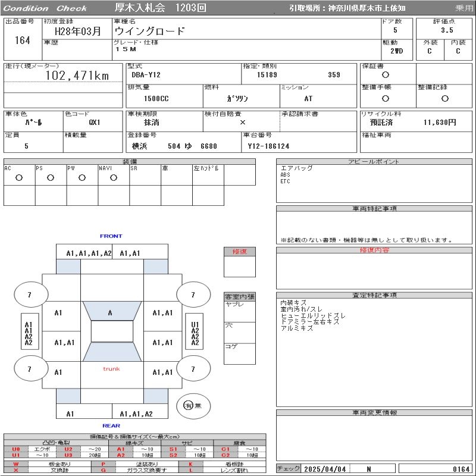Click the NAVI equipment circle
The image size is (476, 476).
114,178
